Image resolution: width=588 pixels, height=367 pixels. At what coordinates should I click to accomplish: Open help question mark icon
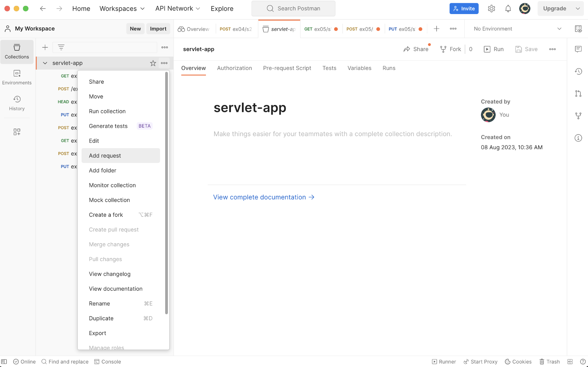pyautogui.click(x=583, y=362)
